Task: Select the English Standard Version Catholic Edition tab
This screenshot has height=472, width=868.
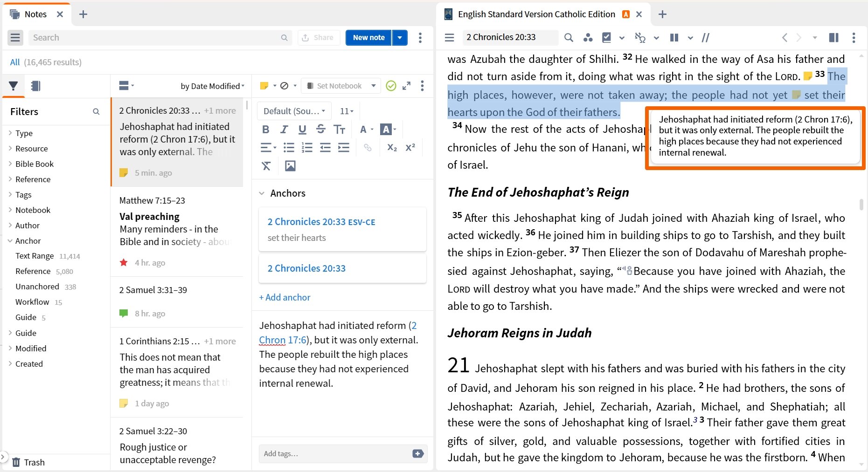Action: (x=536, y=14)
